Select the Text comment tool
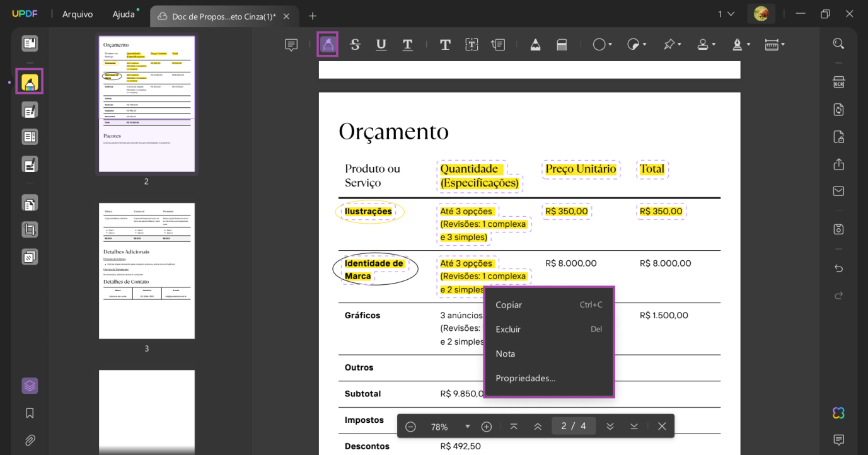The height and width of the screenshot is (455, 868). tap(445, 44)
